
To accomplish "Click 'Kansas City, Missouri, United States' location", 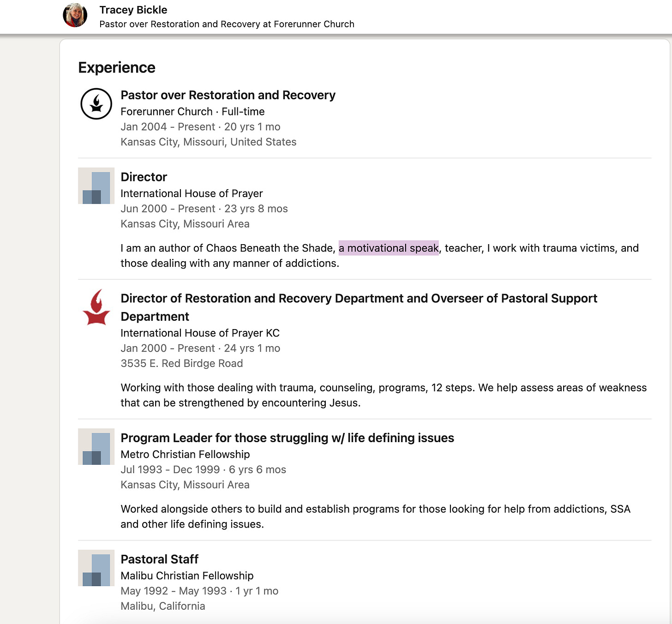I will (x=209, y=142).
